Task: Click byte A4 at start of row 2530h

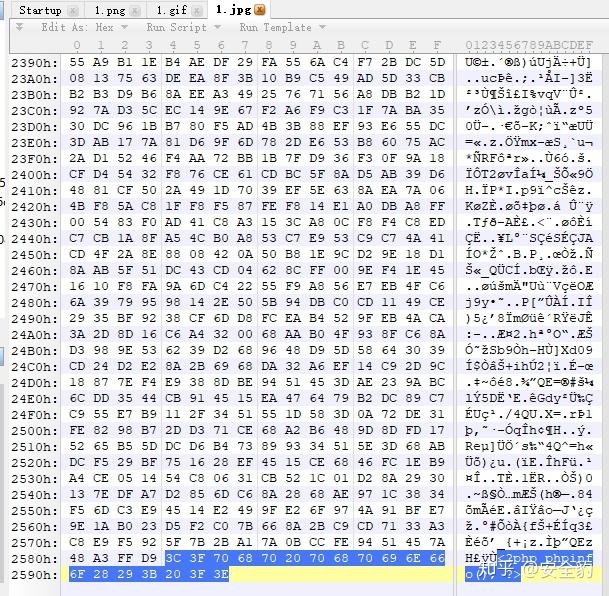Action: click(x=77, y=478)
